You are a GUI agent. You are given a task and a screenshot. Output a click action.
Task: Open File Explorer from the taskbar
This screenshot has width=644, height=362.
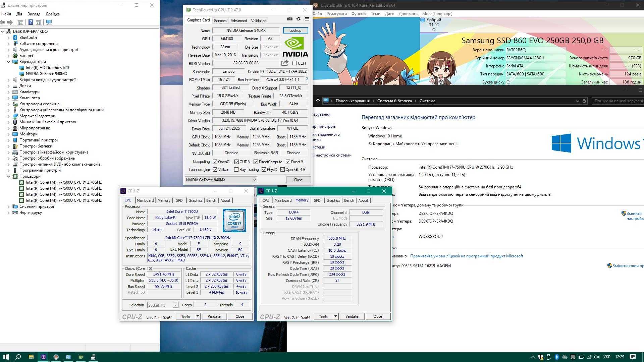31,357
